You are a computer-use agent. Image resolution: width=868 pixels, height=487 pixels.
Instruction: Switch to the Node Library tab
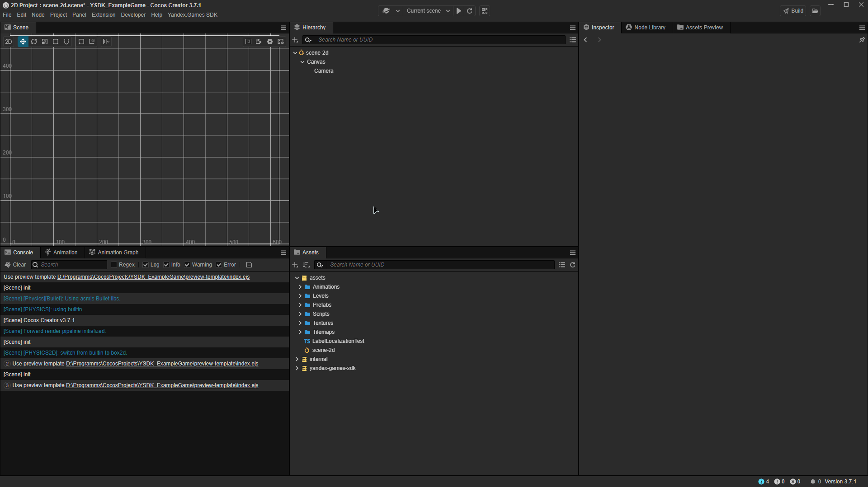[x=646, y=28]
